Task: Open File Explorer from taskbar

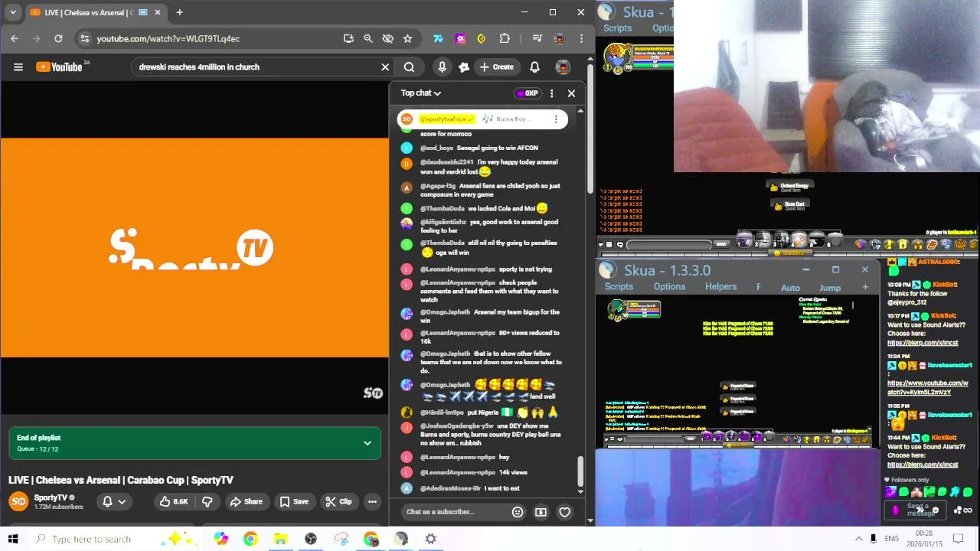Action: [x=280, y=539]
